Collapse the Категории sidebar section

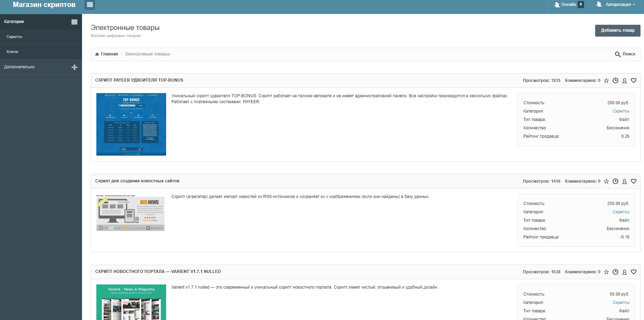74,22
